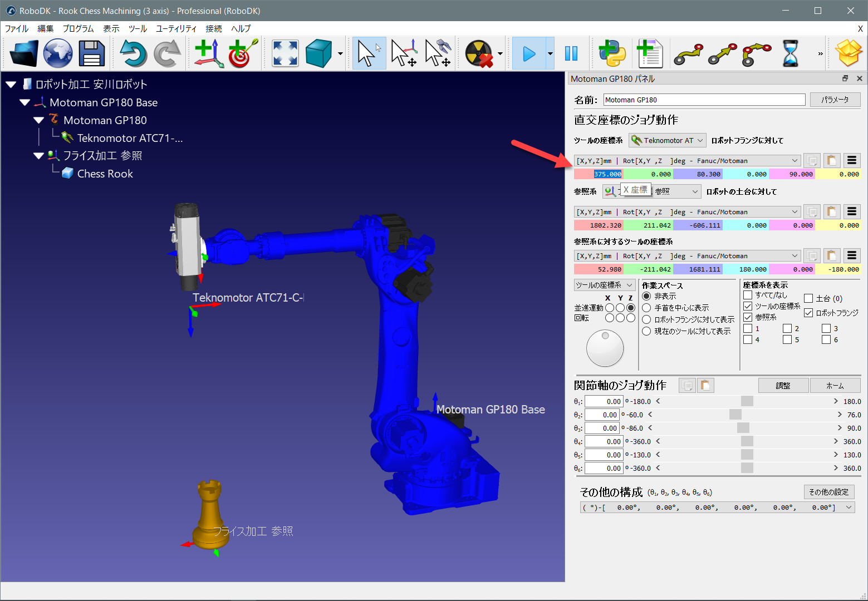Image resolution: width=868 pixels, height=601 pixels.
Task: Open file with the folder toolbar icon
Action: point(24,53)
